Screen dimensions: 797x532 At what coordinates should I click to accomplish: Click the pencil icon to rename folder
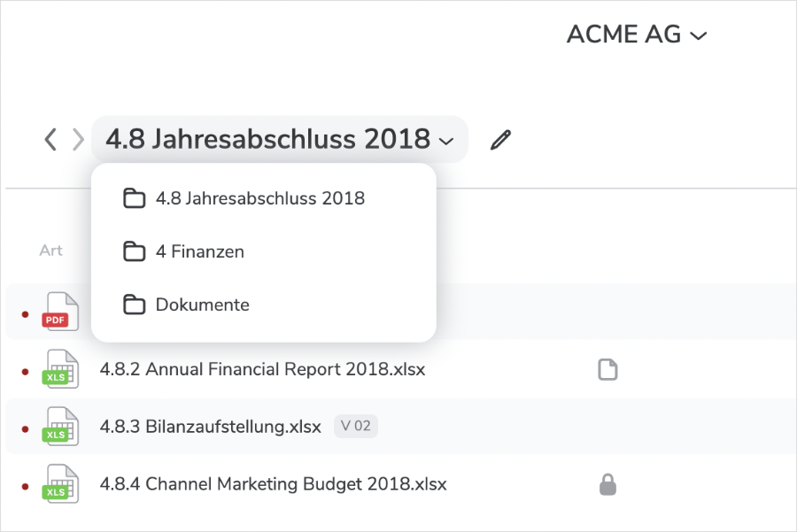pos(500,140)
